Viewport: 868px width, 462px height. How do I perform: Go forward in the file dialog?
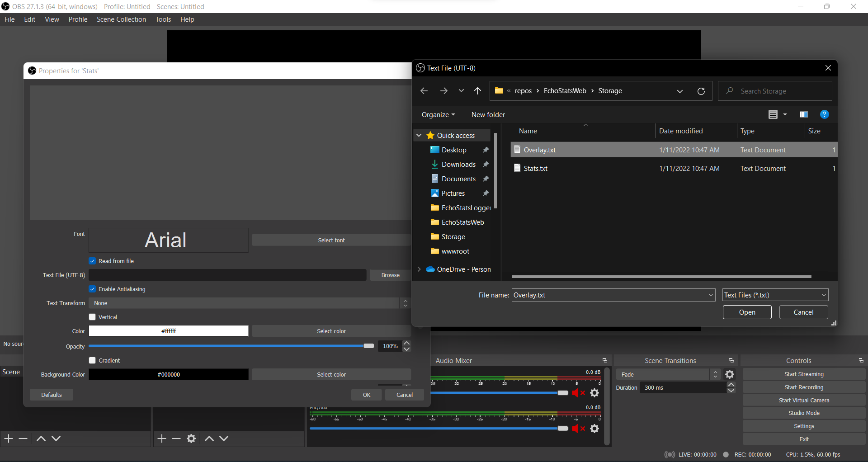[x=444, y=91]
